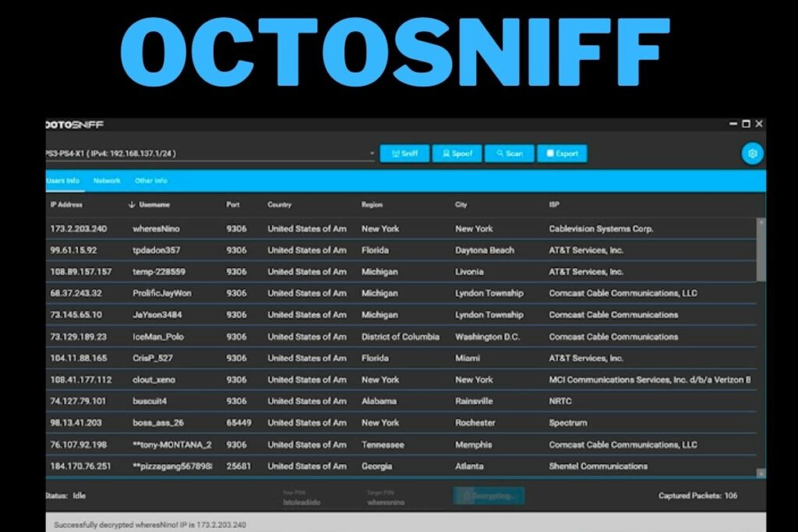This screenshot has height=532, width=798.
Task: Click the Spoof button
Action: pyautogui.click(x=457, y=153)
